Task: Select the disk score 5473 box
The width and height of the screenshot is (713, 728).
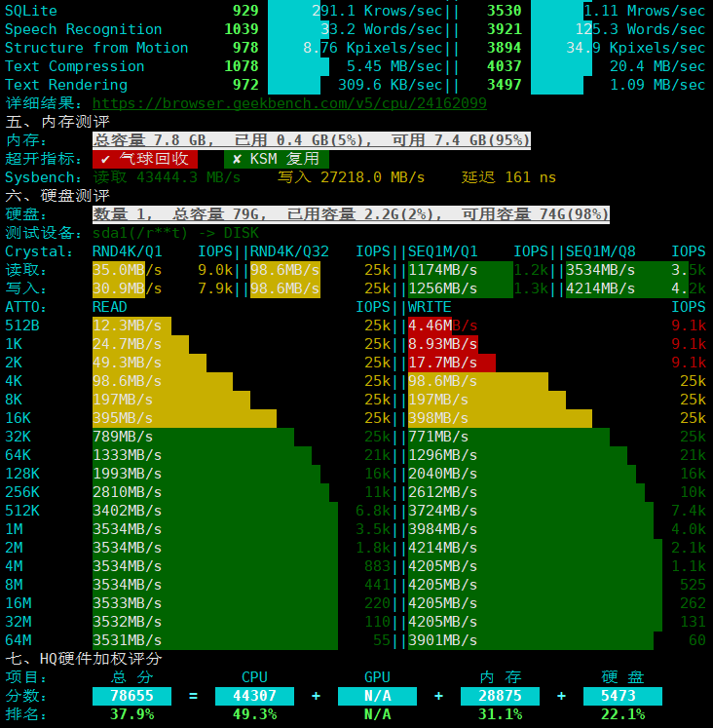Action: coord(622,696)
